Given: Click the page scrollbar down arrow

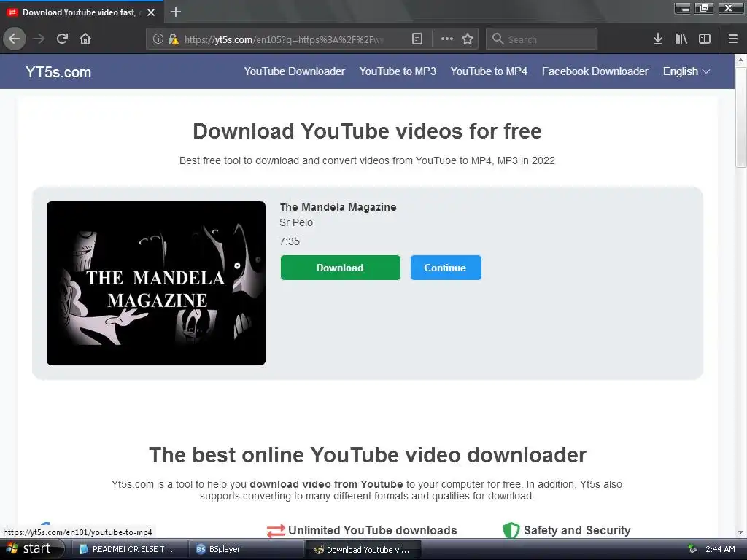Looking at the screenshot, I should pyautogui.click(x=740, y=532).
